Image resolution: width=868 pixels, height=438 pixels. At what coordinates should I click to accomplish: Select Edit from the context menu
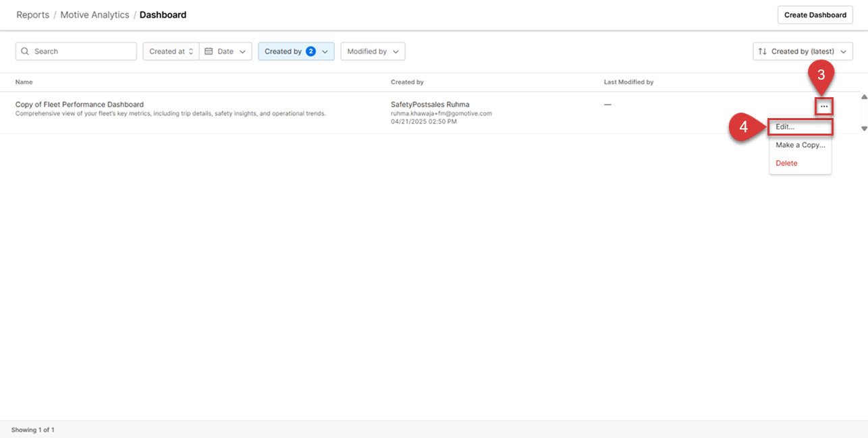tap(785, 127)
